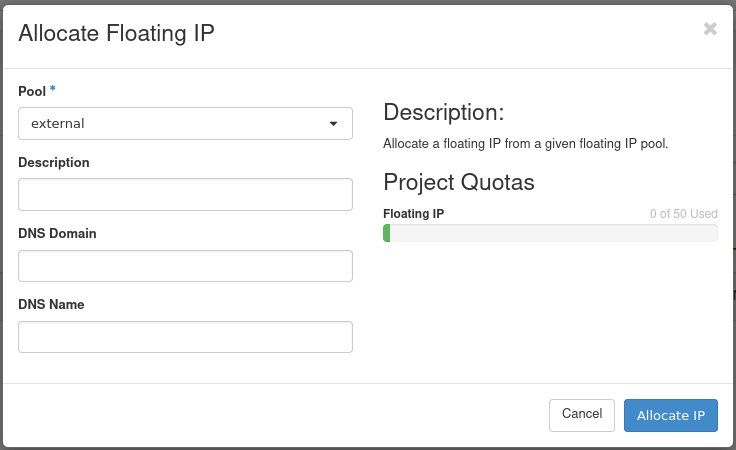Open the Pool dropdown showing external
736x450 pixels.
(185, 123)
